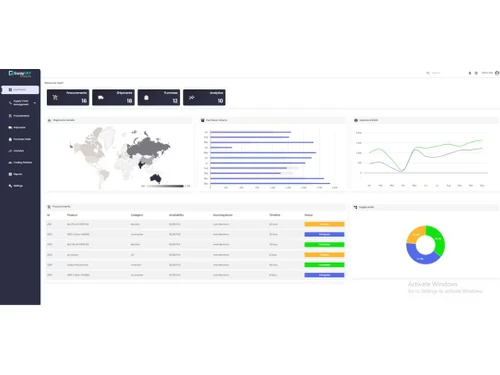Select India on the shipments map

[x=142, y=164]
